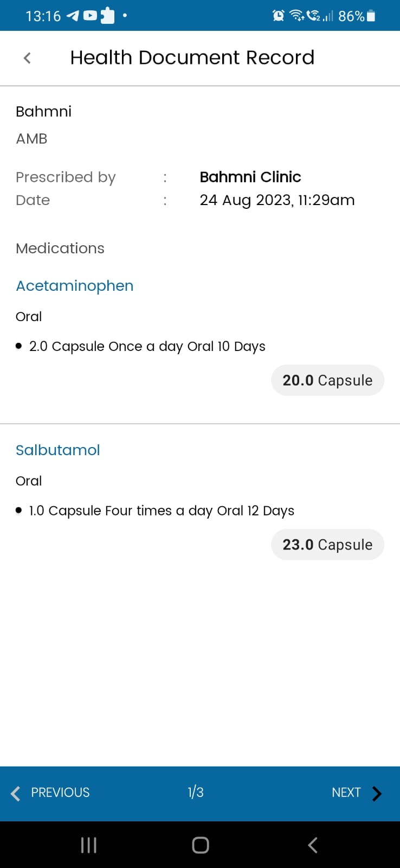Open Android recent apps button
400x868 pixels.
point(88,845)
